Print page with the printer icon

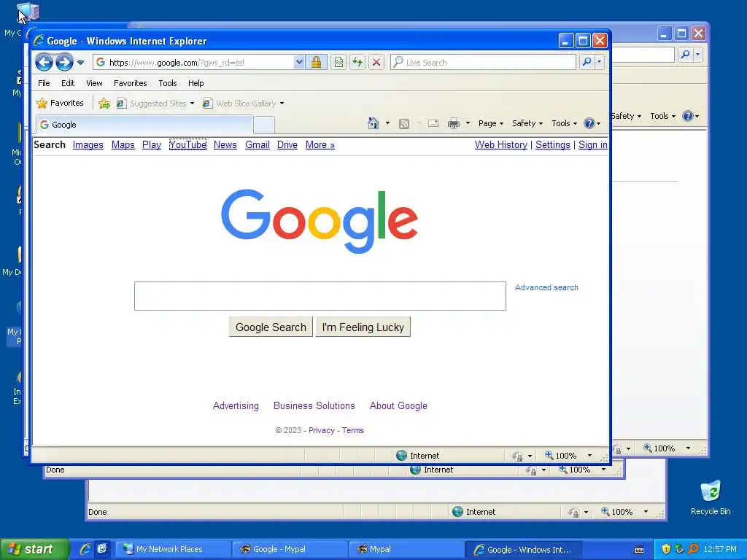pos(454,124)
